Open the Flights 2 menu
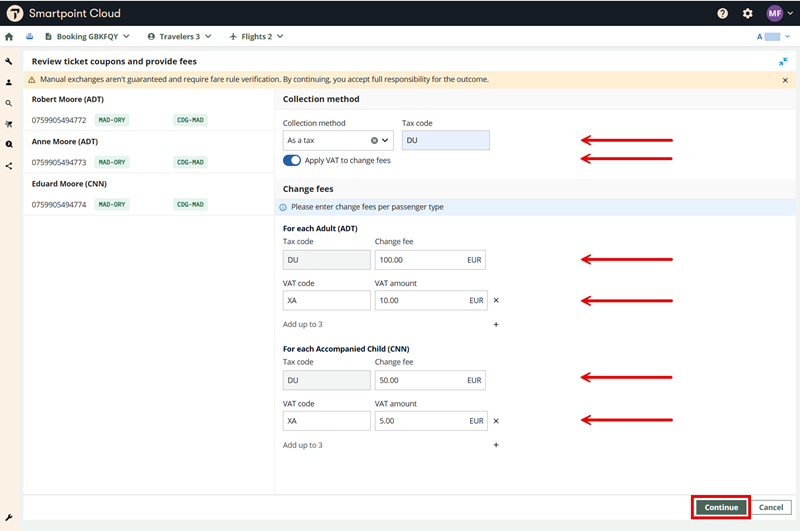The height and width of the screenshot is (531, 800). [x=256, y=37]
